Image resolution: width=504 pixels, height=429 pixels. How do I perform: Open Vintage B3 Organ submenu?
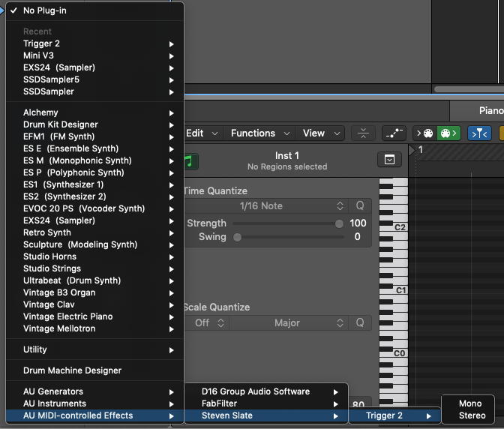click(94, 292)
